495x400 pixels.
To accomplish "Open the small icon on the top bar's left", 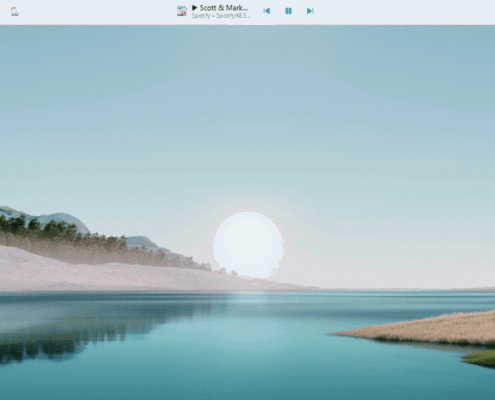I will click(15, 11).
